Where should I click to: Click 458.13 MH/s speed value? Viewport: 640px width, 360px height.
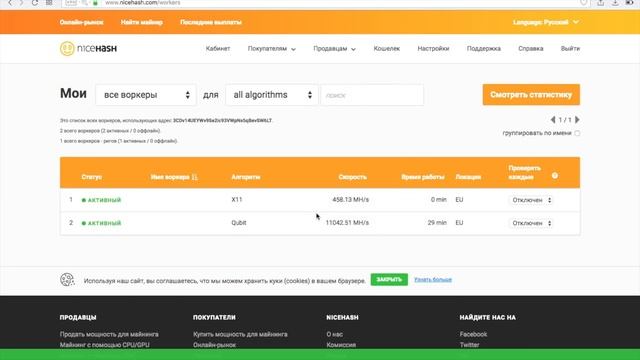[351, 200]
